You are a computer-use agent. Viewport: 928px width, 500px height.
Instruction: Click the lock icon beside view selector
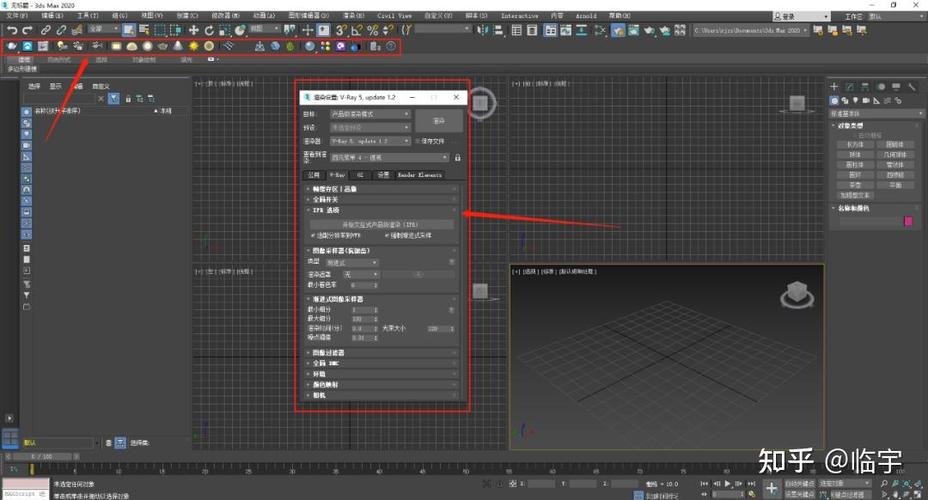[x=457, y=157]
